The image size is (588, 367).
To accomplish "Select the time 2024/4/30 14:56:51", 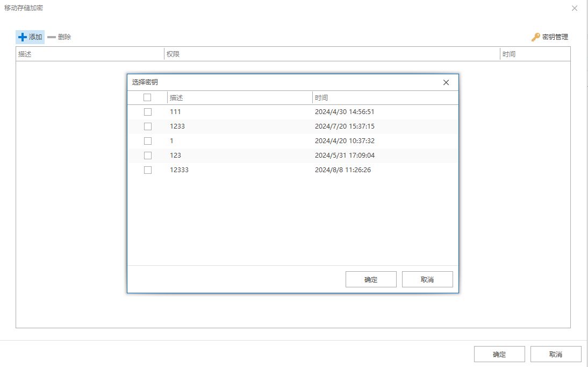I will click(x=345, y=112).
